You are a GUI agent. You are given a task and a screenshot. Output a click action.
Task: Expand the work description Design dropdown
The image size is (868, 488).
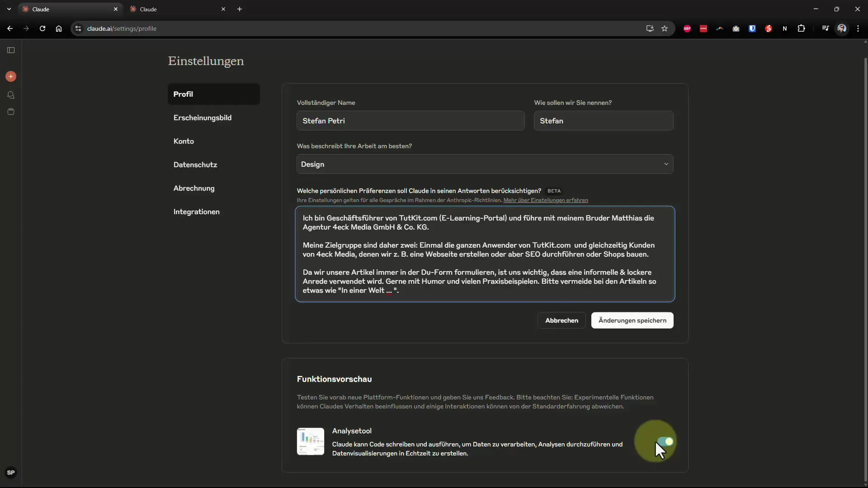click(485, 164)
